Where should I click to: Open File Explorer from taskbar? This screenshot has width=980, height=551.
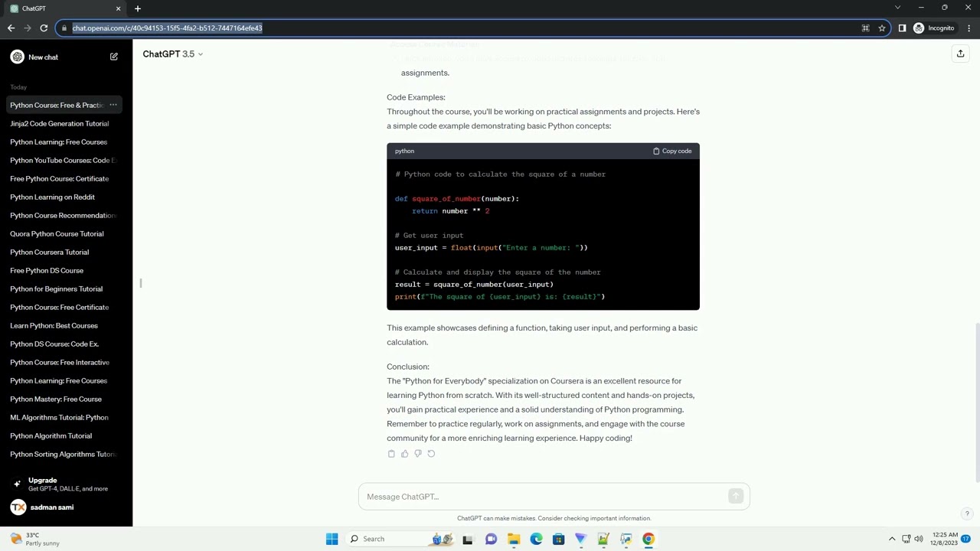[x=514, y=539]
